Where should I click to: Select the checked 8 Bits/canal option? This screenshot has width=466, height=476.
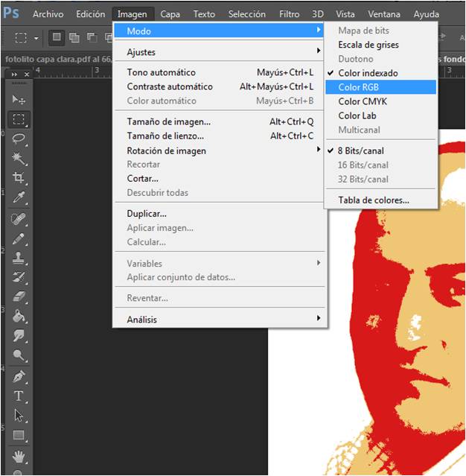coord(361,150)
